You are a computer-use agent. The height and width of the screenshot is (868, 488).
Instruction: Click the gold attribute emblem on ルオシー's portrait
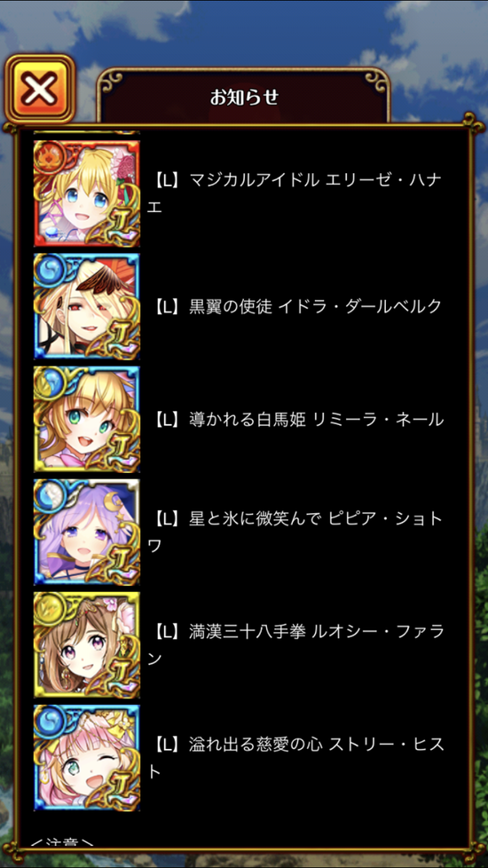[x=47, y=605]
